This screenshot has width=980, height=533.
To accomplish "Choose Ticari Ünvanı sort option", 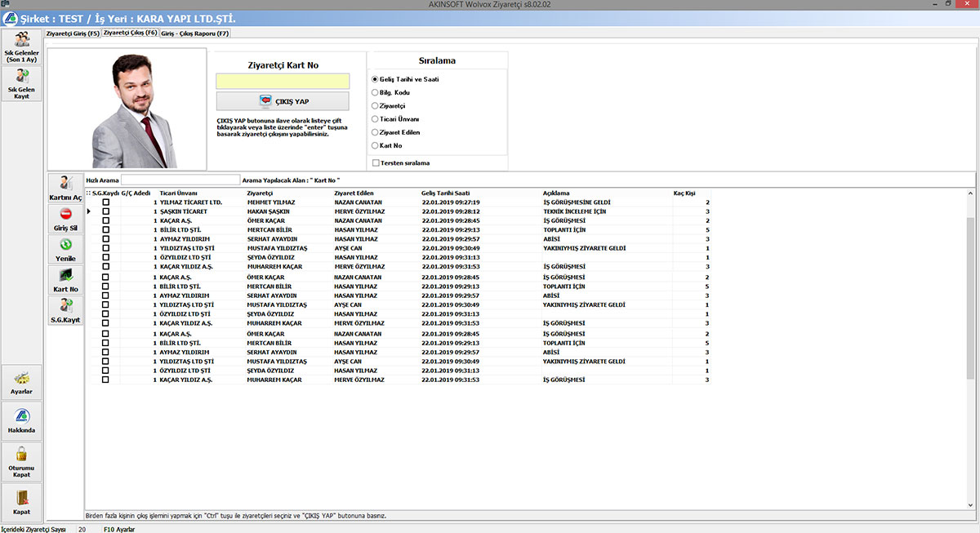I will point(376,119).
